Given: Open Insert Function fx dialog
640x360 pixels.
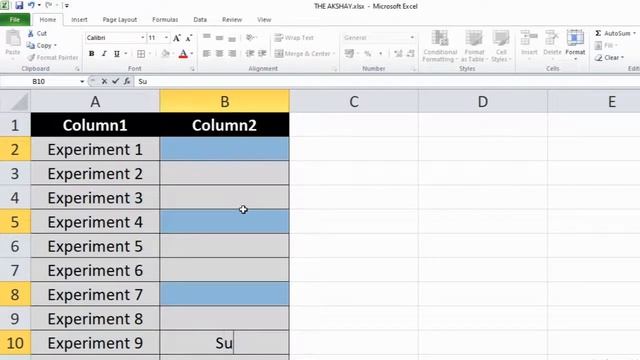Looking at the screenshot, I should (127, 82).
